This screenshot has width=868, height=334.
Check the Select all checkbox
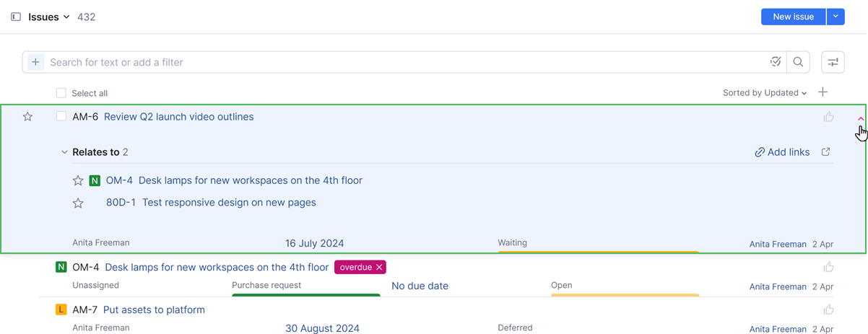pos(61,93)
